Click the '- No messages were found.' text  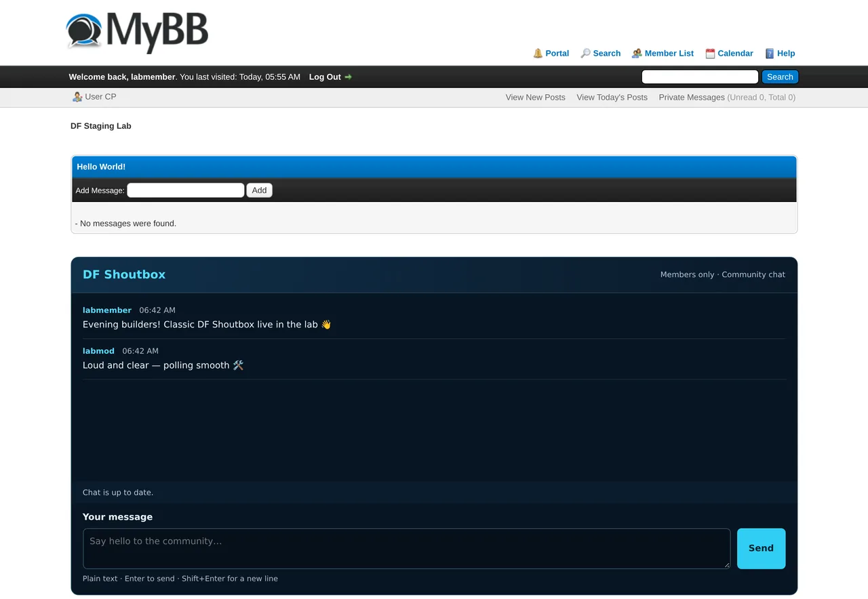pos(125,224)
